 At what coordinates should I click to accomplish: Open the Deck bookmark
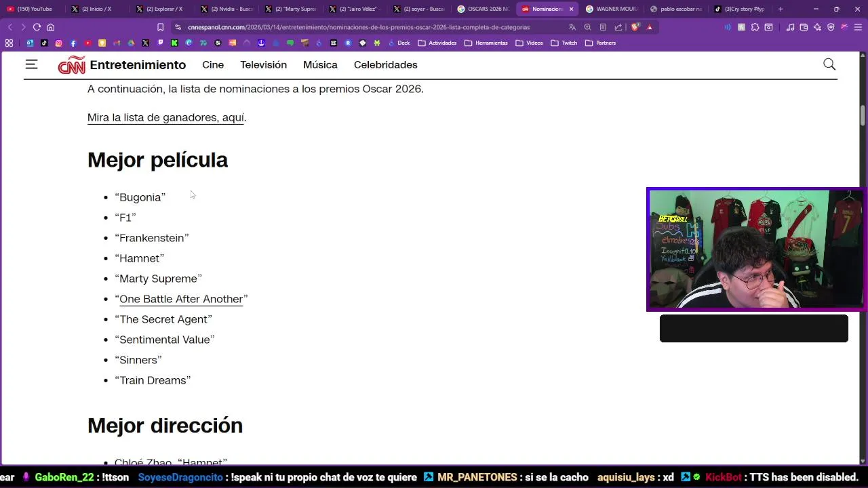tap(398, 43)
